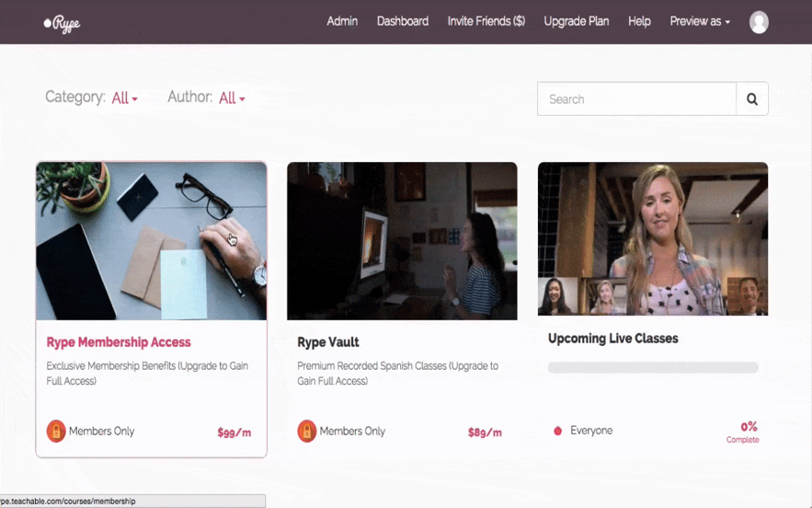Open Upcoming Live Classes course title
812x508 pixels.
click(613, 339)
